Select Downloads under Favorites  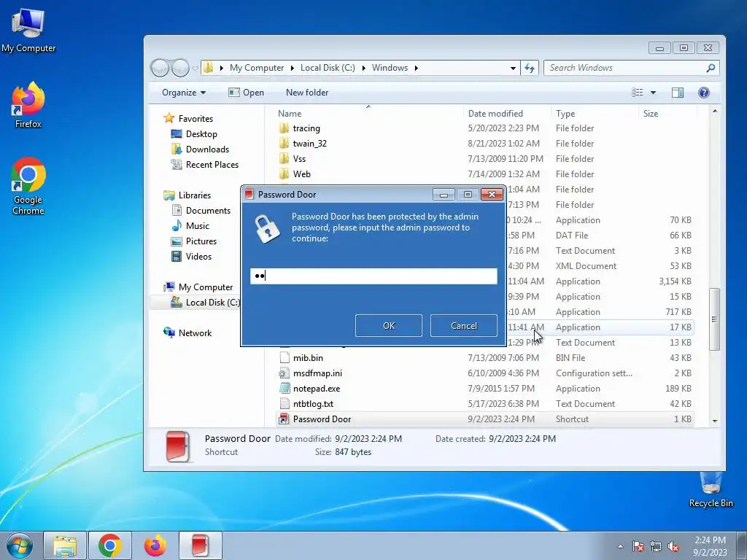coord(200,149)
